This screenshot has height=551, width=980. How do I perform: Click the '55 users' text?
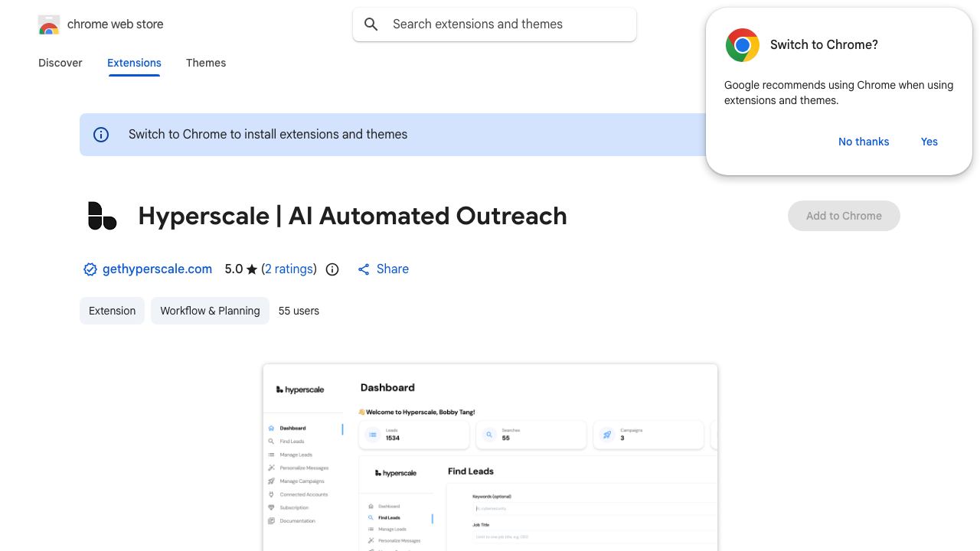point(299,311)
